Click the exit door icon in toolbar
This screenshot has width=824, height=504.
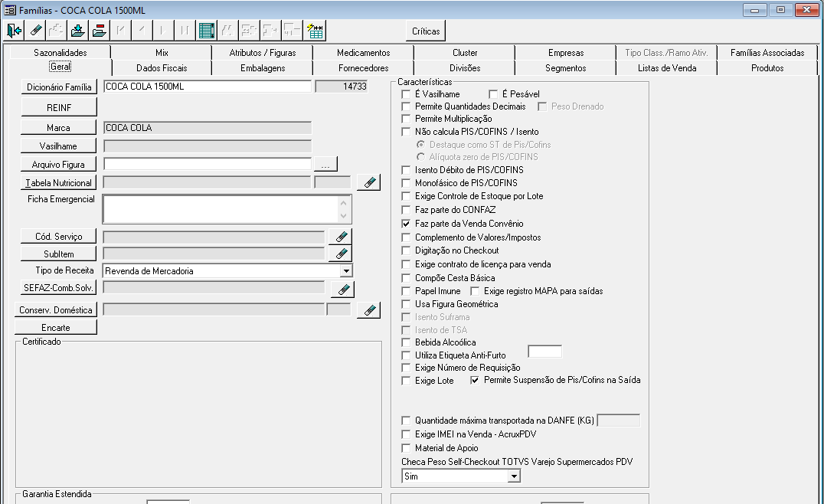(15, 31)
